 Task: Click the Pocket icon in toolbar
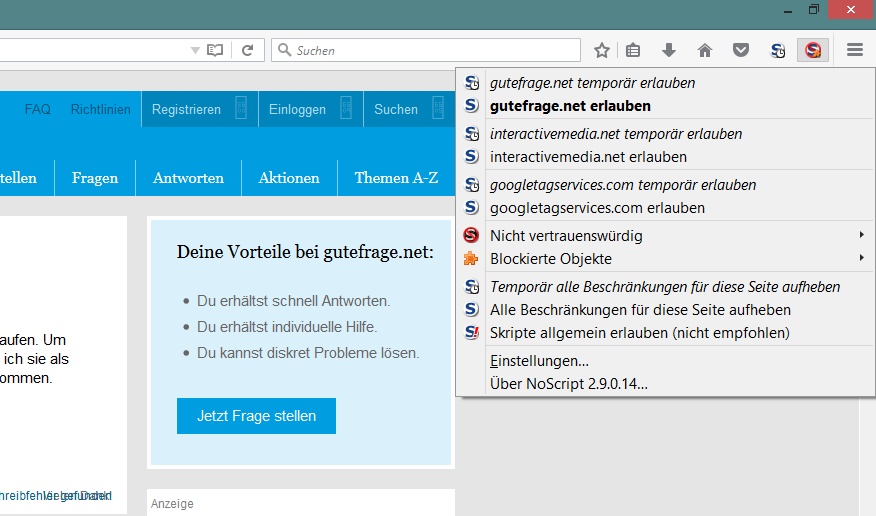(x=741, y=50)
